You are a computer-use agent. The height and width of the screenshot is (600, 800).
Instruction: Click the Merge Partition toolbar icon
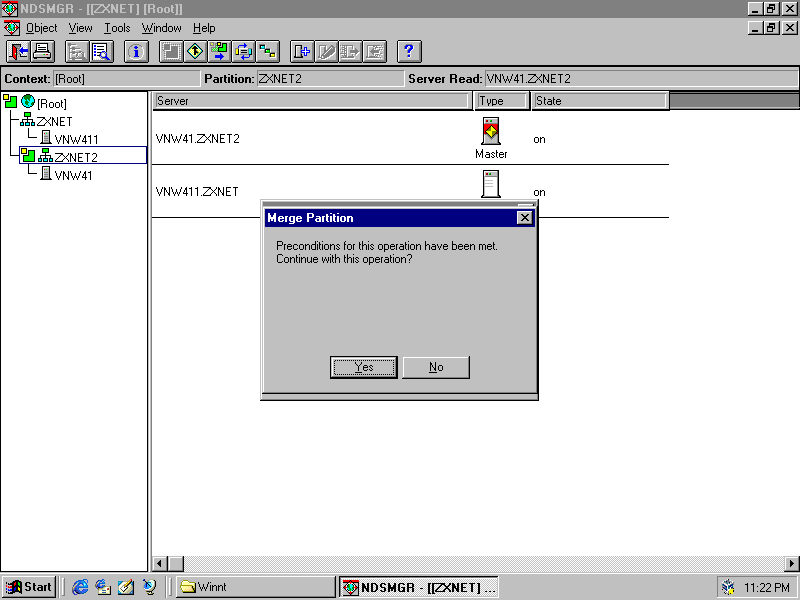click(195, 52)
